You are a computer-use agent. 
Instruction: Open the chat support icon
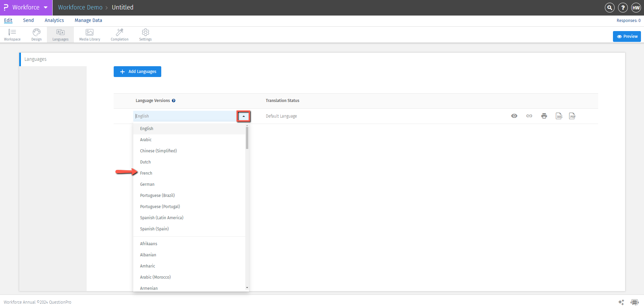click(x=635, y=302)
